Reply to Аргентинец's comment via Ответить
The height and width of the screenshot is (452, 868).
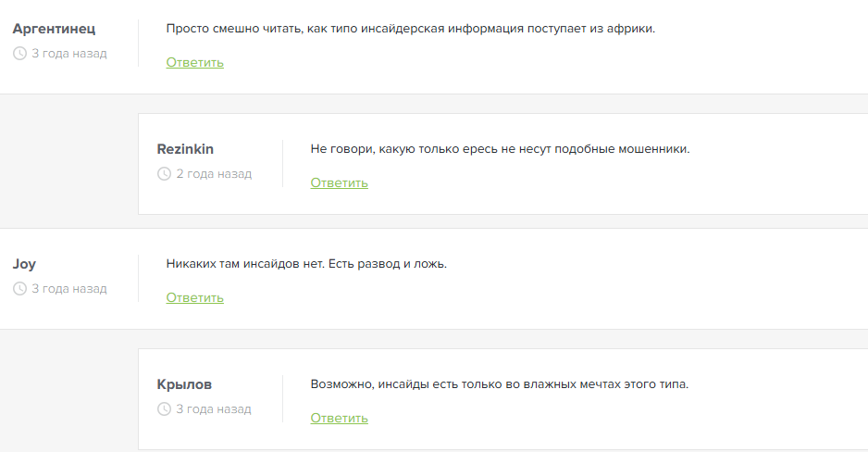[x=194, y=63]
